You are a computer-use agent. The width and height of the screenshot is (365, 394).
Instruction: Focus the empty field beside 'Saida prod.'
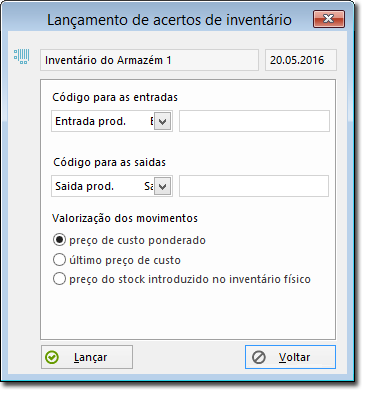point(254,186)
